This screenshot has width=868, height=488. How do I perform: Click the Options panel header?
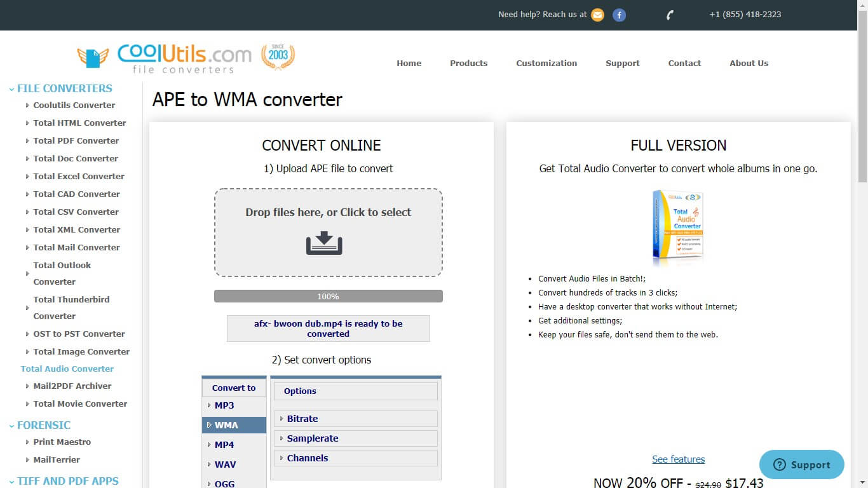[356, 391]
